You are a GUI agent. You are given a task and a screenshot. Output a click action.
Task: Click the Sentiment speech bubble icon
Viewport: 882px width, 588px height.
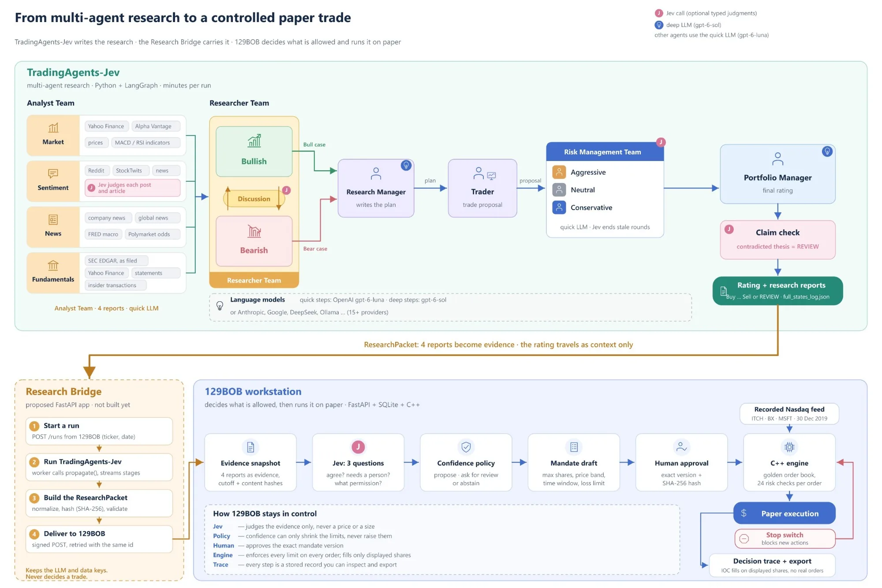[53, 174]
